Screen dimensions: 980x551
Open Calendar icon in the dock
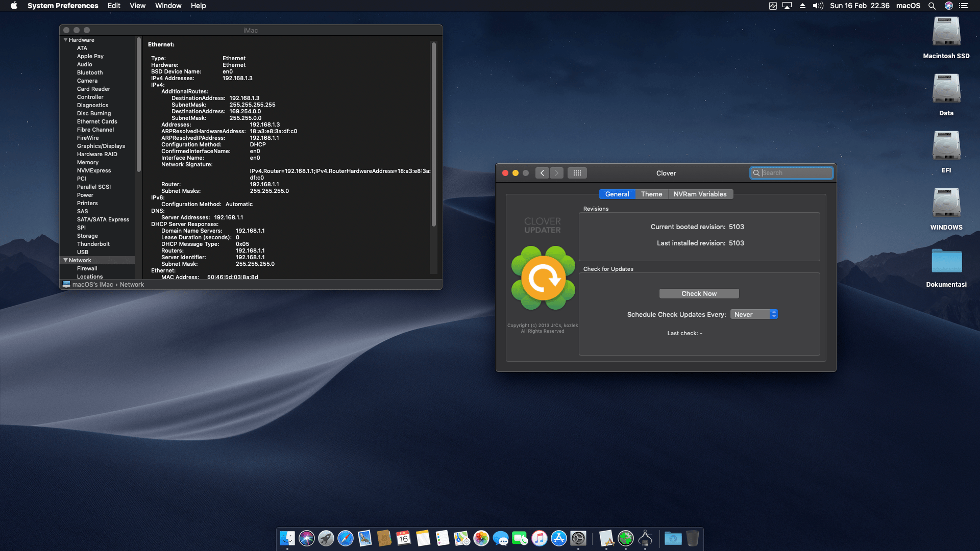point(404,538)
